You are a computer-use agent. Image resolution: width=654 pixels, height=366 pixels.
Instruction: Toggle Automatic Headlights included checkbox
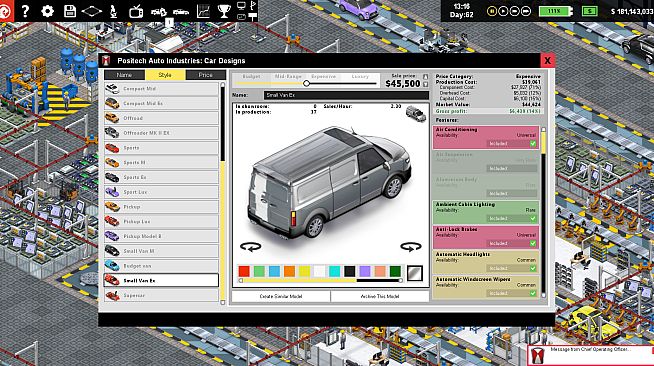pos(533,268)
